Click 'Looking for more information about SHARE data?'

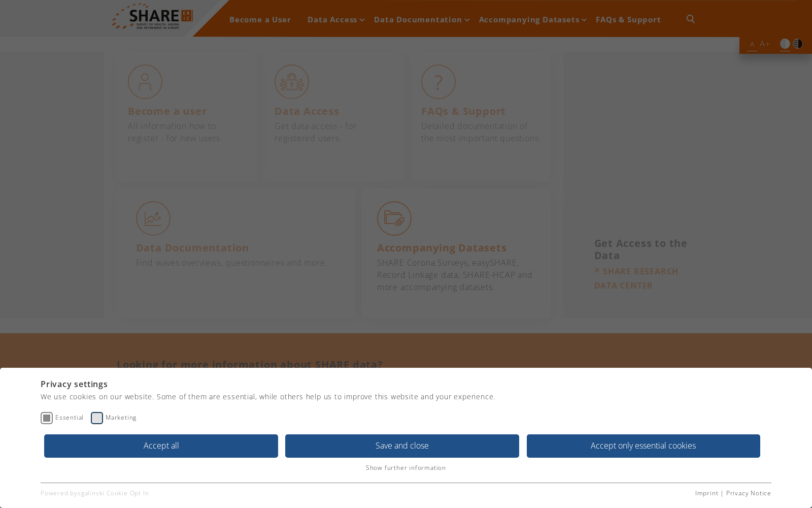coord(250,364)
